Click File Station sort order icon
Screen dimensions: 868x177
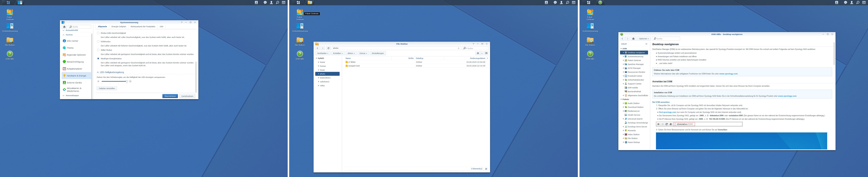coord(486,53)
